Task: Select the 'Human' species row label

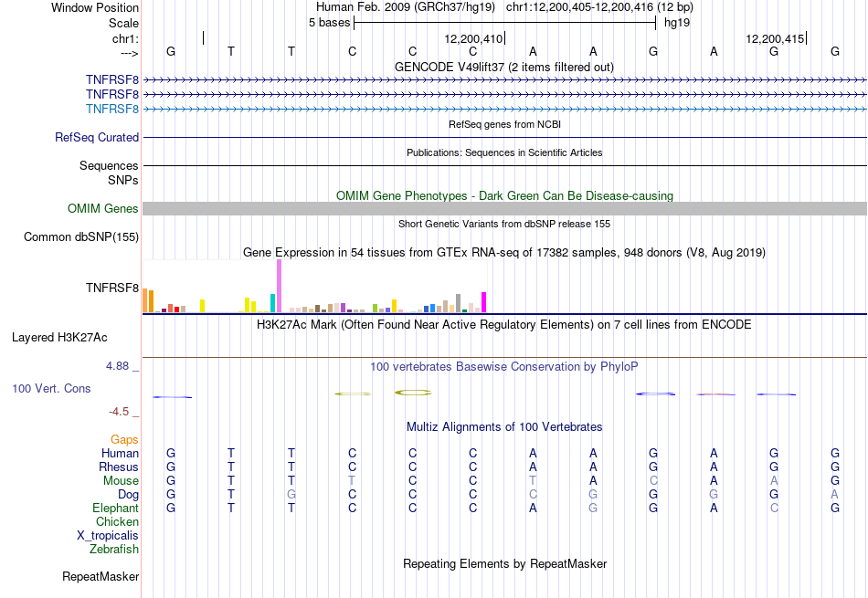Action: coord(120,453)
